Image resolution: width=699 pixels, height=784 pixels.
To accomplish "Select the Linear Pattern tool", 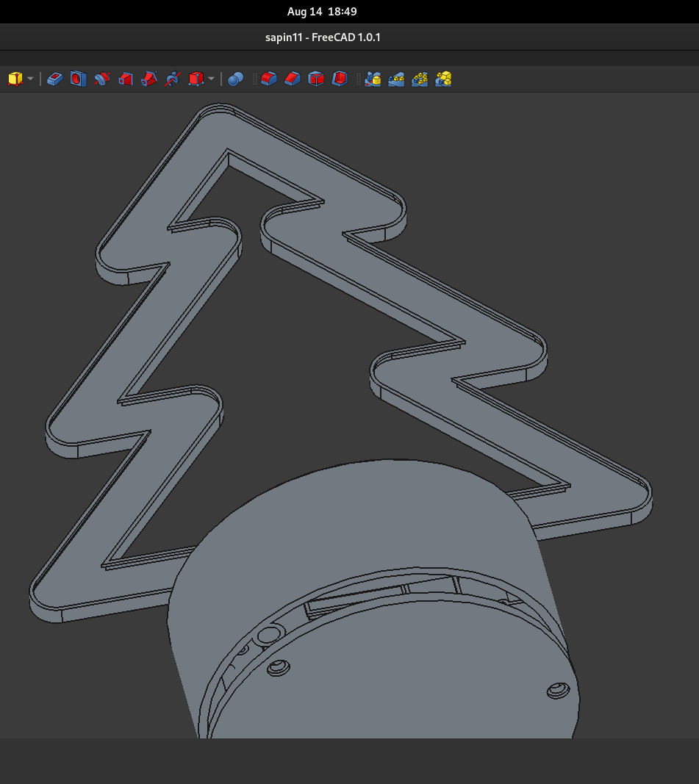I will pos(396,79).
